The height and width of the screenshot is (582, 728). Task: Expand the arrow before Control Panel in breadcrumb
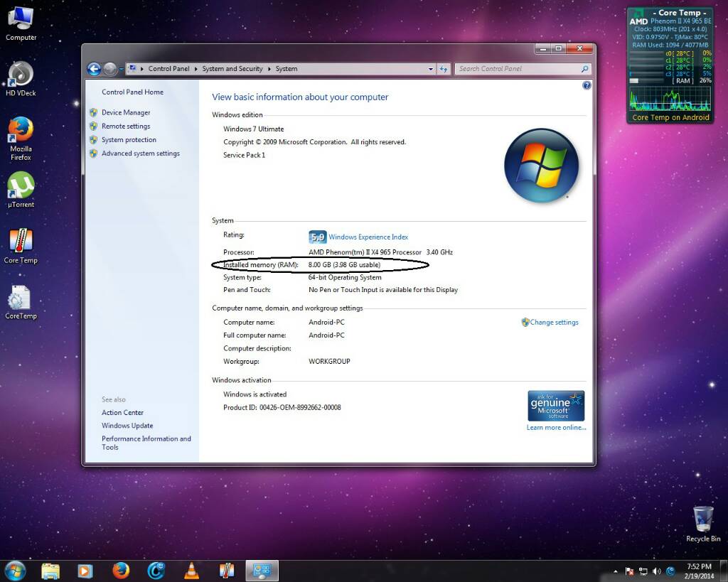click(142, 69)
